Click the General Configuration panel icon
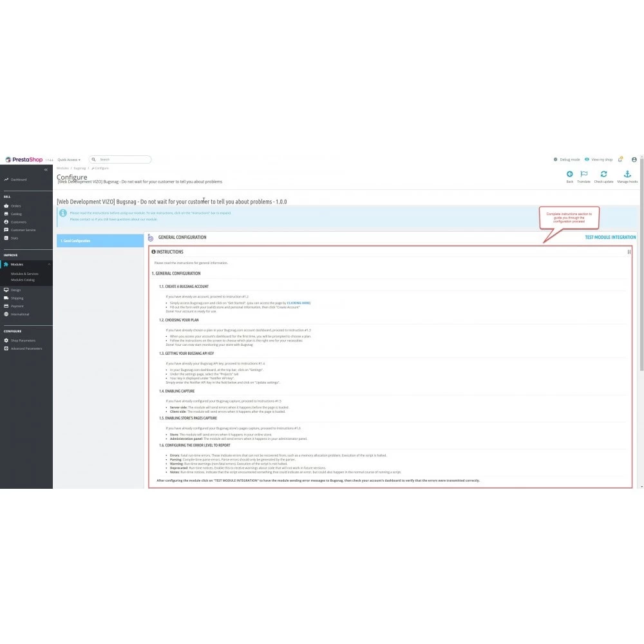 pos(150,238)
